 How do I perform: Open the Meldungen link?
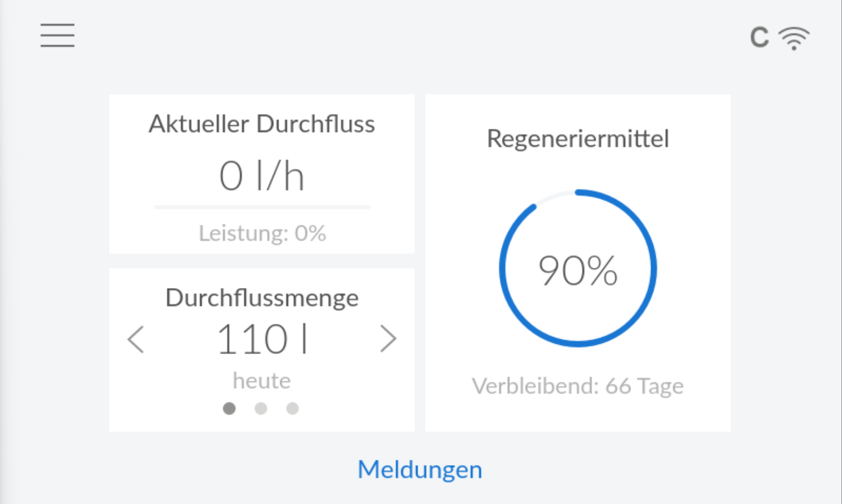(x=420, y=470)
